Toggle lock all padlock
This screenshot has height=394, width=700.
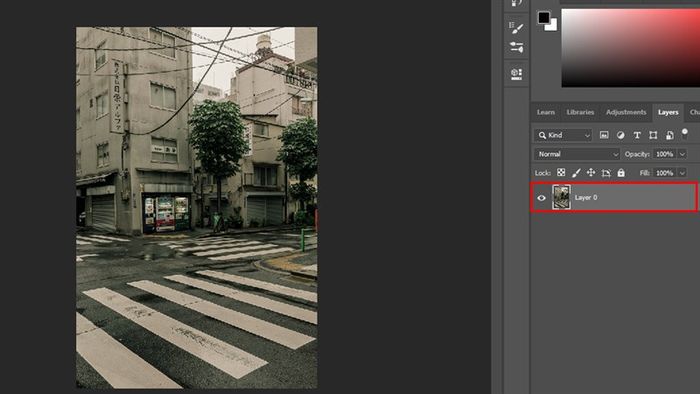621,173
